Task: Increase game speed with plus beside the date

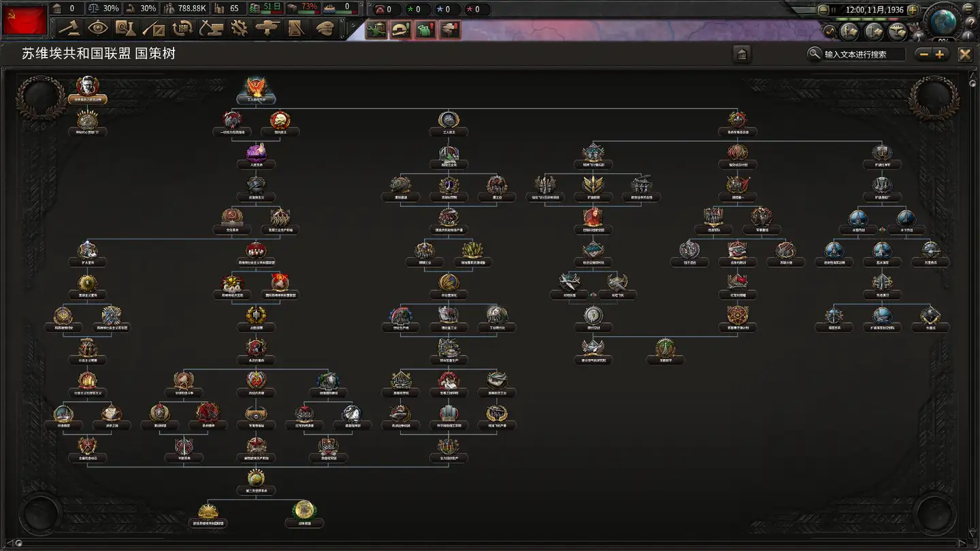Action: click(913, 10)
